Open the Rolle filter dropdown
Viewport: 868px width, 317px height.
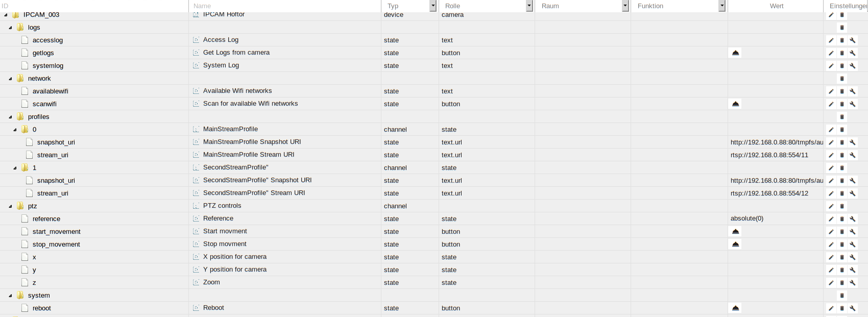(529, 6)
